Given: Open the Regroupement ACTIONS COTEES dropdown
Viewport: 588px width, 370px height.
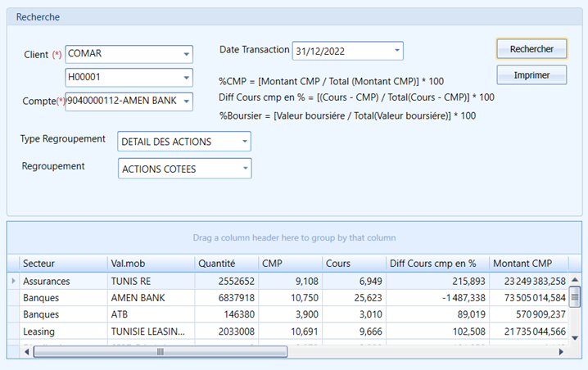Looking at the screenshot, I should click(245, 169).
